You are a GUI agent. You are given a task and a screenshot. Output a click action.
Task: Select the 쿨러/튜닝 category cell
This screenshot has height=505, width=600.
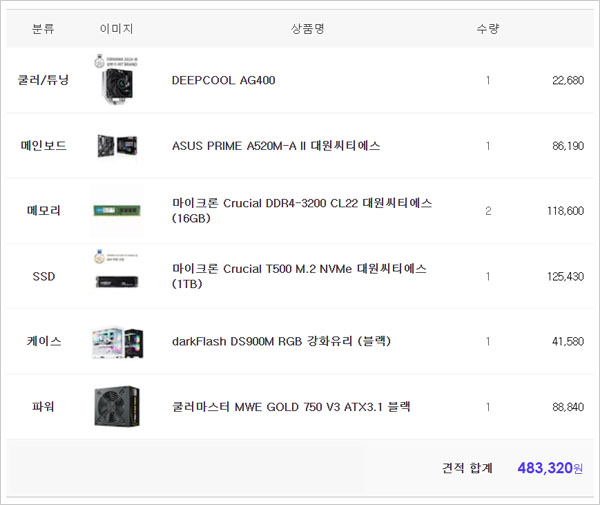point(43,80)
